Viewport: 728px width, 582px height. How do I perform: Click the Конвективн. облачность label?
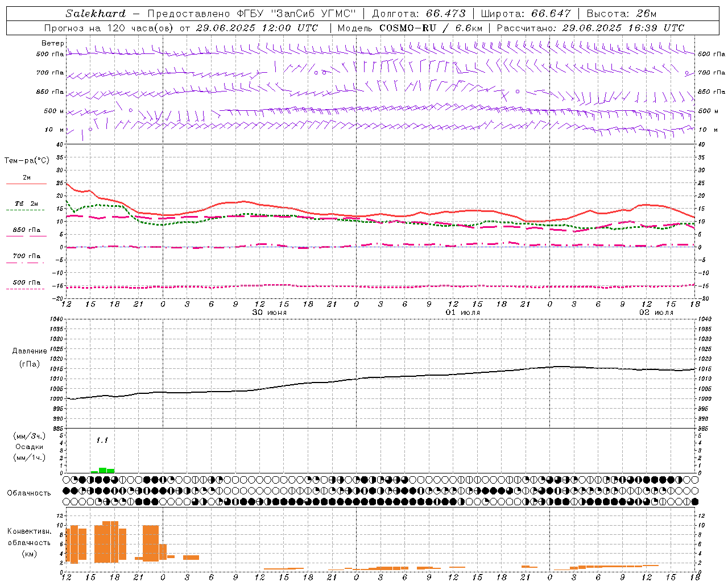29,537
